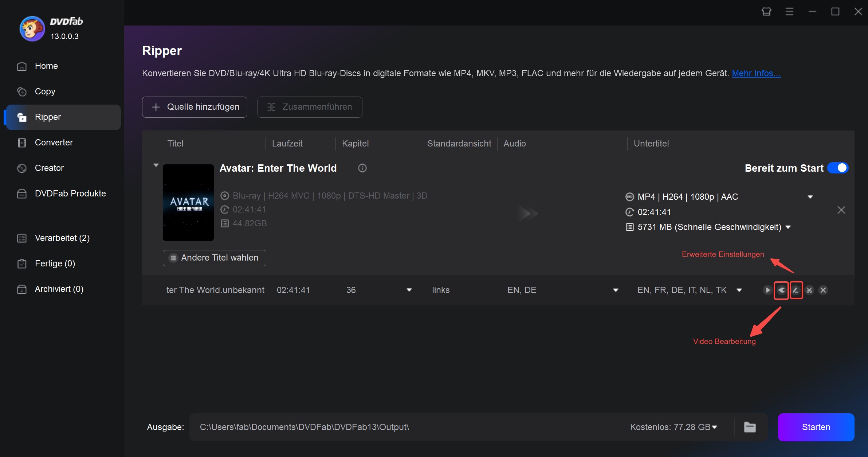Viewport: 868px width, 457px height.
Task: Click the Home sidebar icon
Action: point(22,66)
